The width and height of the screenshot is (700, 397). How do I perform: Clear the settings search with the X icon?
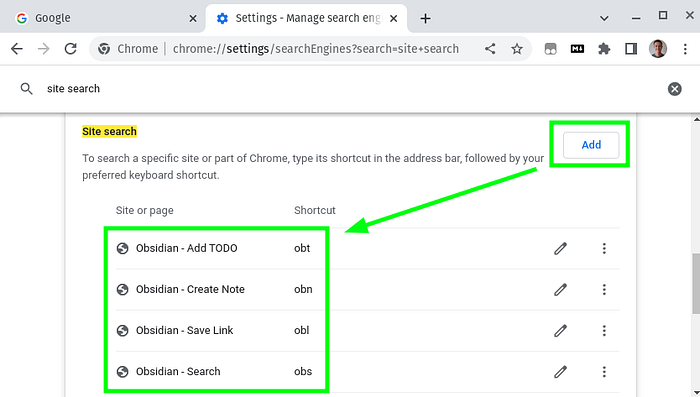[675, 89]
